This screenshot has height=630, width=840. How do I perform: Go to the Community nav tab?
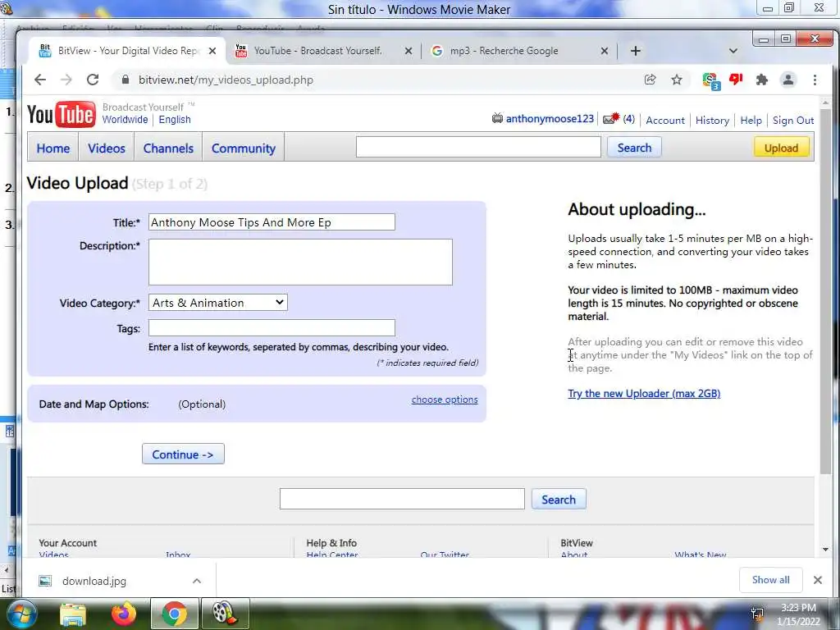243,148
